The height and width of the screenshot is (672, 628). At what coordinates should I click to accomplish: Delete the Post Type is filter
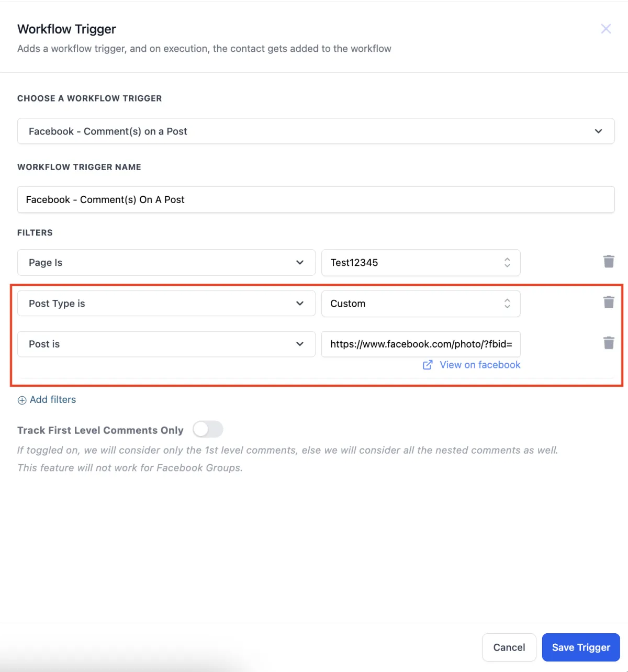pos(609,302)
